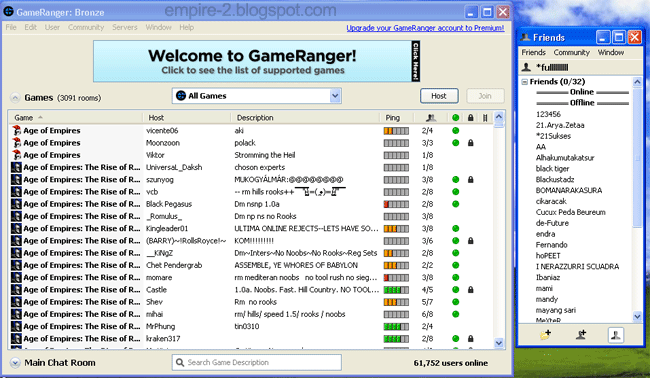Select the Chet Pendergrab game row
This screenshot has height=378, width=650.
point(251,265)
